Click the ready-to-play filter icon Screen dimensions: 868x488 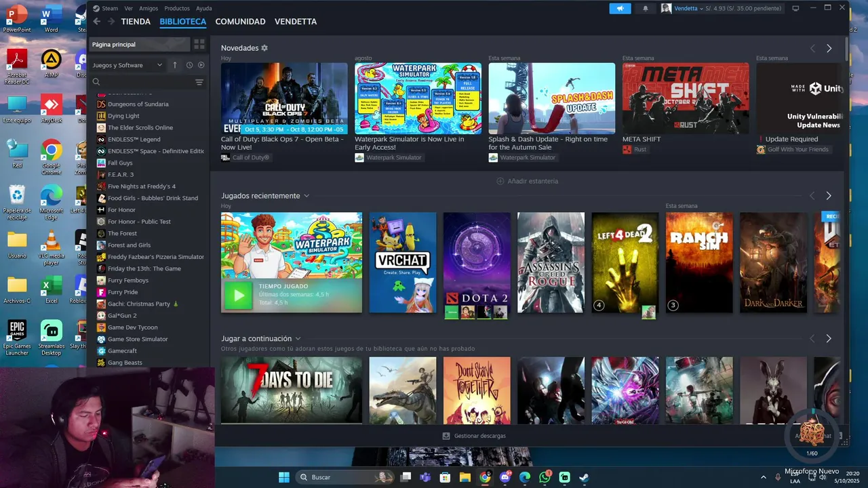click(201, 65)
